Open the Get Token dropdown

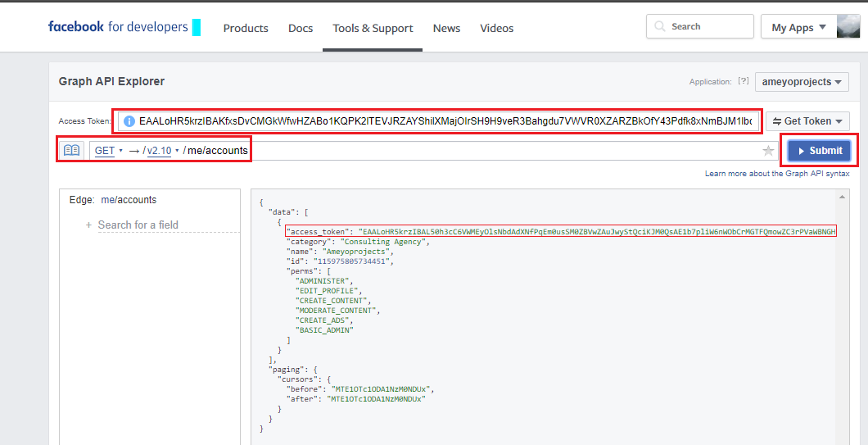tap(807, 120)
